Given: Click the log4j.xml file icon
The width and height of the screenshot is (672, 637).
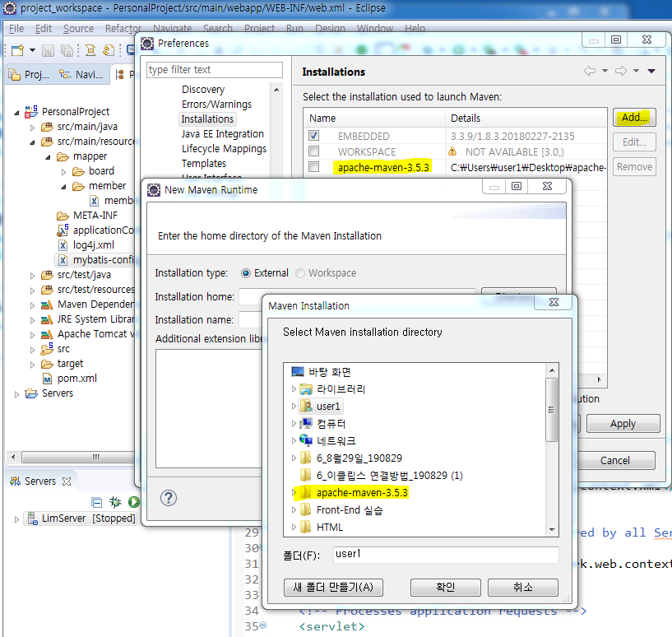Looking at the screenshot, I should point(63,245).
